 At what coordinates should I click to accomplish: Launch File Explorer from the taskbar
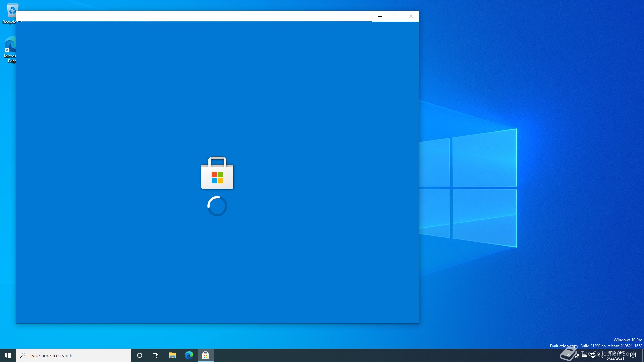[172, 355]
